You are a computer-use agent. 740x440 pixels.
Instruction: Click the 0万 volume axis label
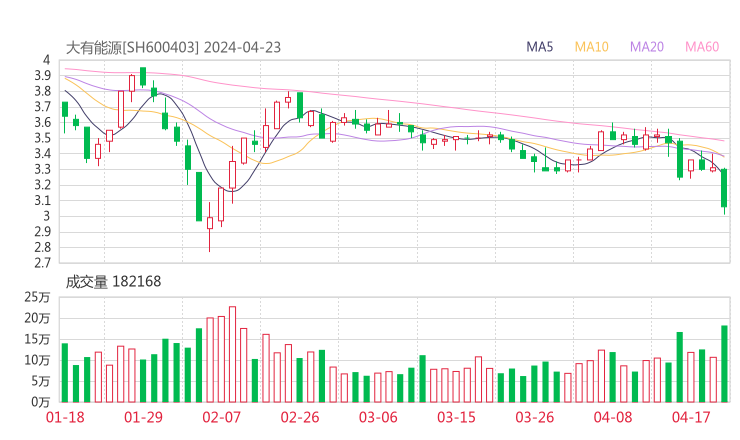pyautogui.click(x=41, y=402)
